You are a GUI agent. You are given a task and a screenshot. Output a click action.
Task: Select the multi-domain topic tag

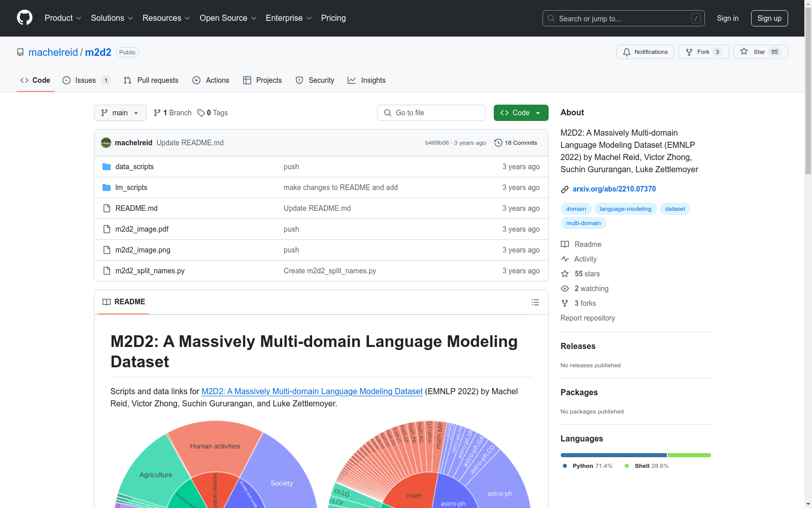583,223
